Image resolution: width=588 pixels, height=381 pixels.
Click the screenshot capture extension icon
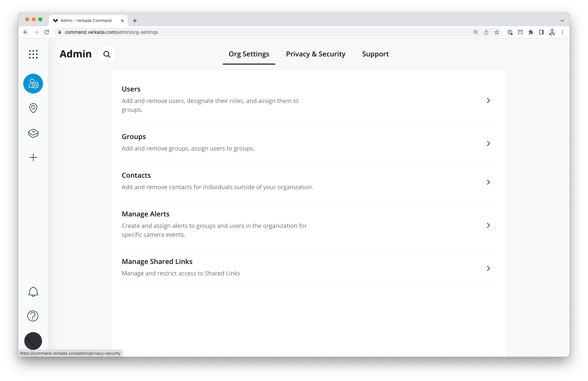point(520,32)
